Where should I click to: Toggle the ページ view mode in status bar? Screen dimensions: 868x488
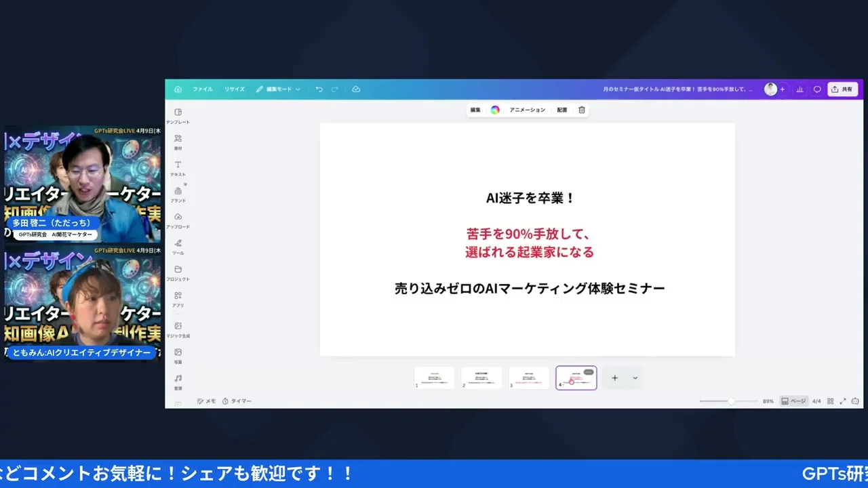tap(794, 401)
